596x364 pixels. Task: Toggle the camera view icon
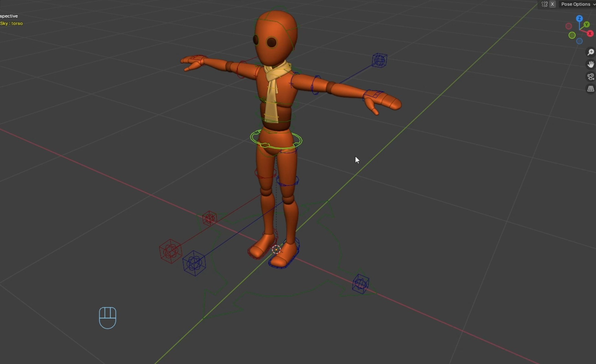click(x=590, y=76)
